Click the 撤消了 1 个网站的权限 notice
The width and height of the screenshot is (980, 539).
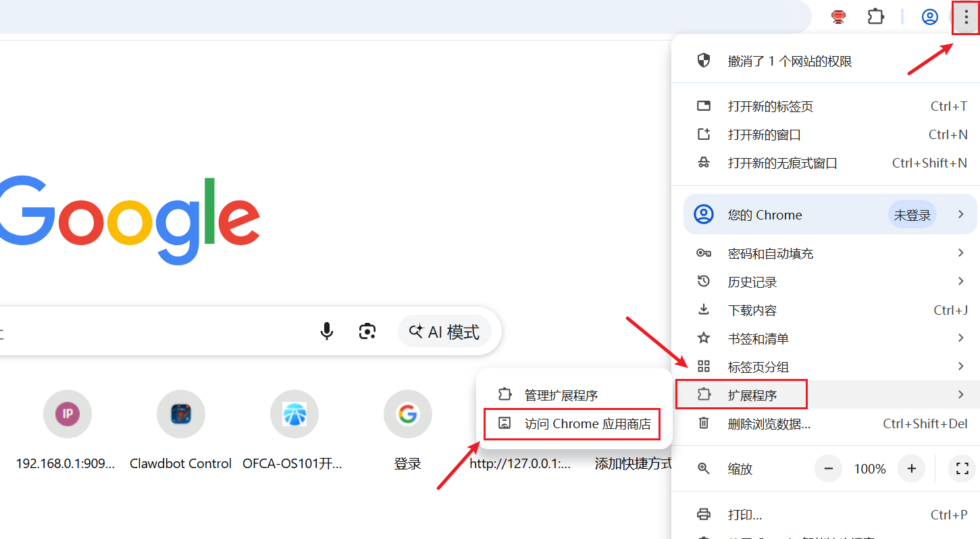click(x=825, y=61)
